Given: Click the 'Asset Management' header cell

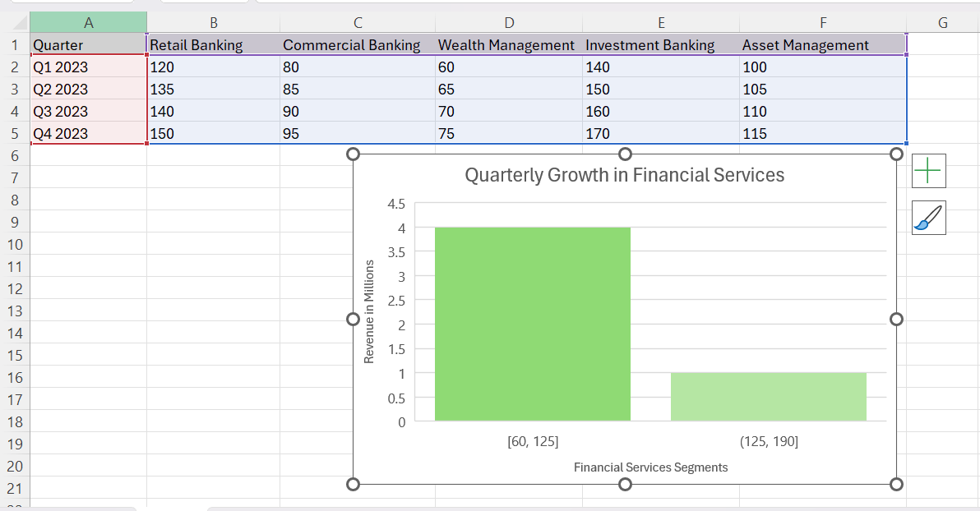Looking at the screenshot, I should point(806,44).
